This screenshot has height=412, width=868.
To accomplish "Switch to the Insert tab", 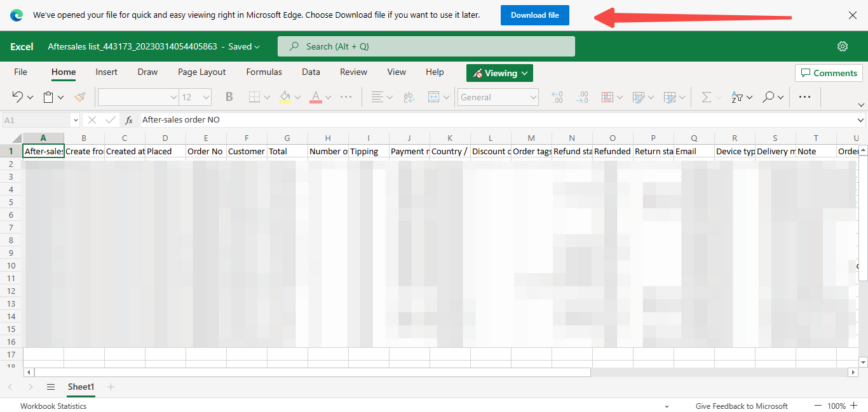I will 106,72.
